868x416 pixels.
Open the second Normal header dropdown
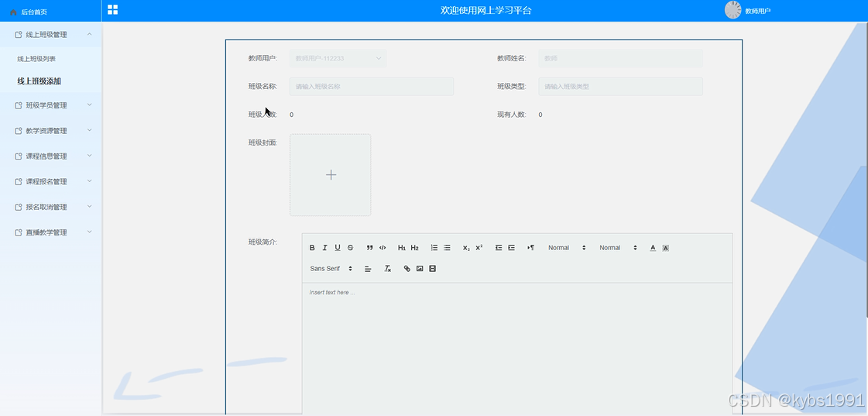click(x=618, y=248)
